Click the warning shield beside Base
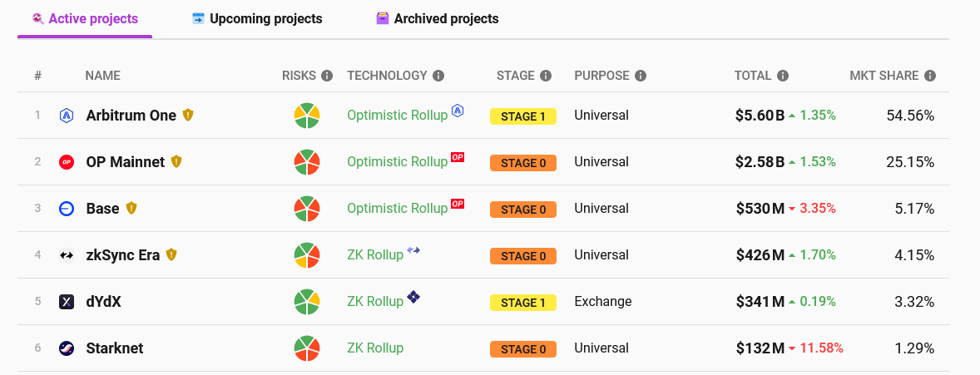This screenshot has width=980, height=375. coord(131,208)
